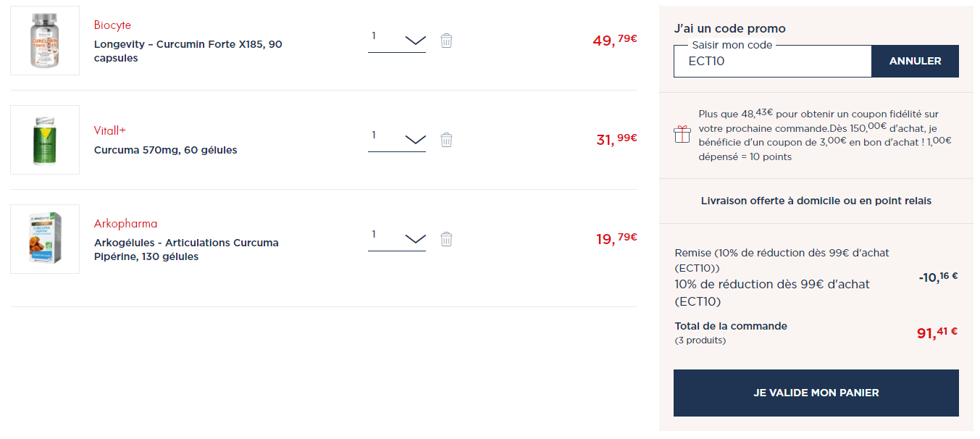Viewport: 980px width, 439px height.
Task: Open the Biocyte brand link
Action: [x=112, y=25]
